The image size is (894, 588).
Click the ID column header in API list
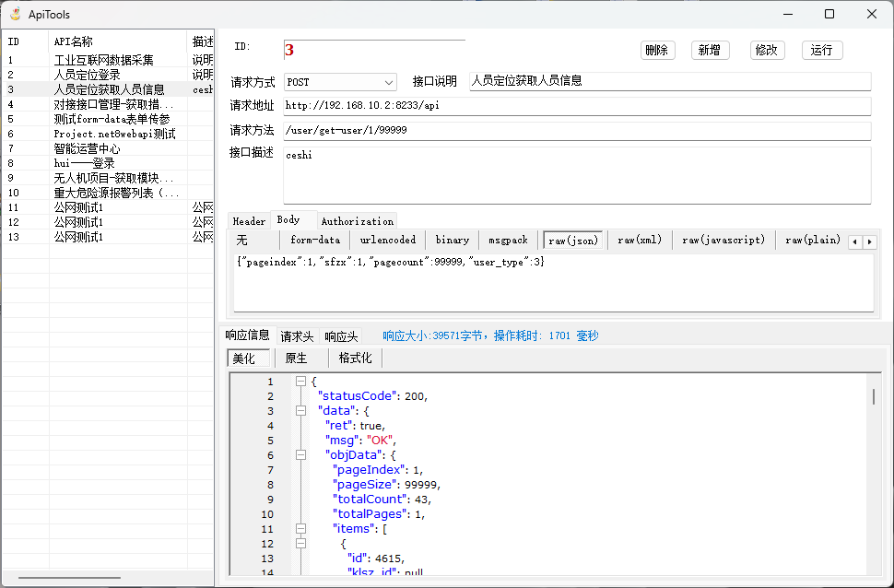25,41
